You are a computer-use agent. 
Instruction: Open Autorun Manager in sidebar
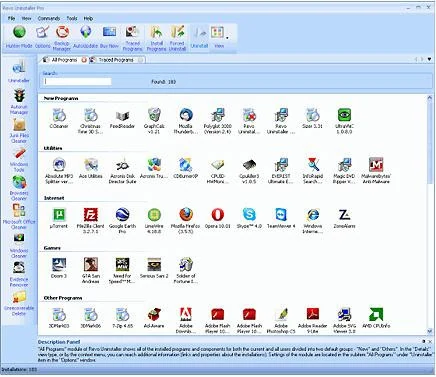click(x=19, y=101)
